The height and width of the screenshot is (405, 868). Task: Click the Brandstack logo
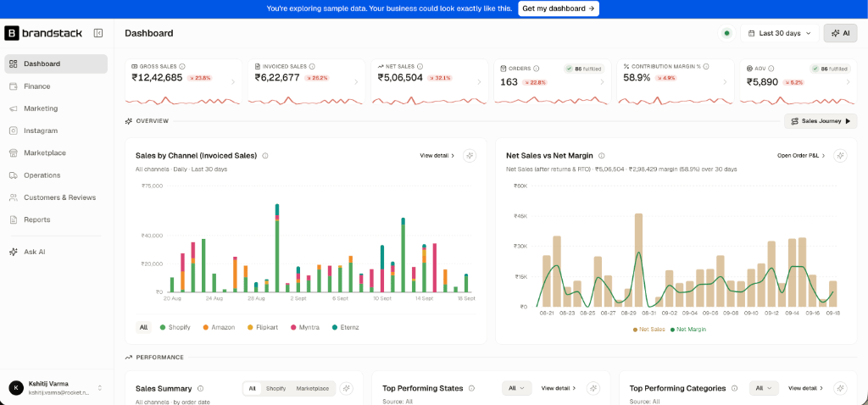pyautogui.click(x=43, y=33)
